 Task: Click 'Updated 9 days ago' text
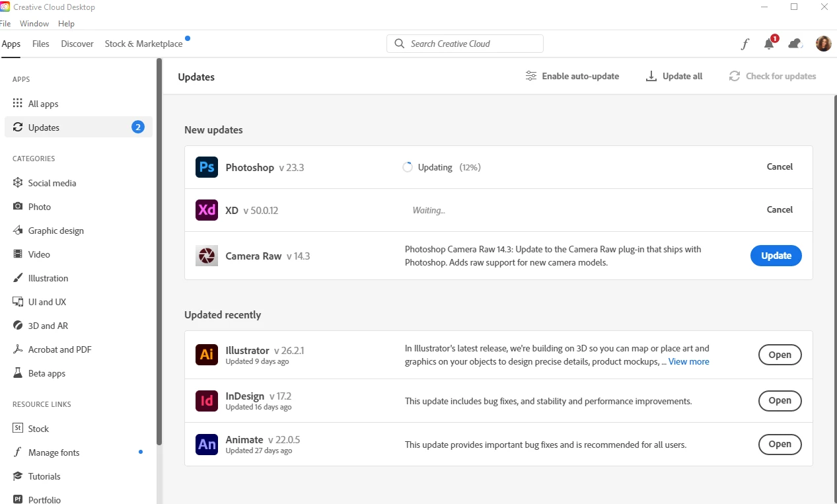257,361
